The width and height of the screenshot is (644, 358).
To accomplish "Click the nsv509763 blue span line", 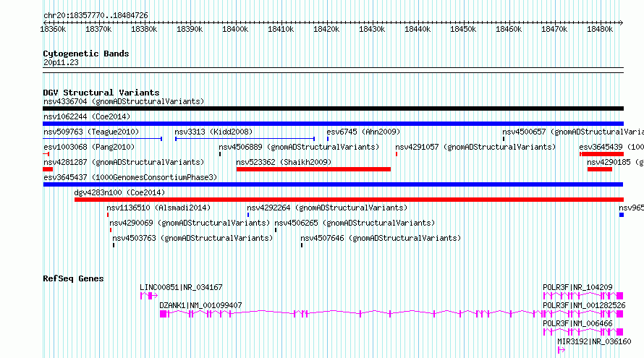I will [103, 139].
